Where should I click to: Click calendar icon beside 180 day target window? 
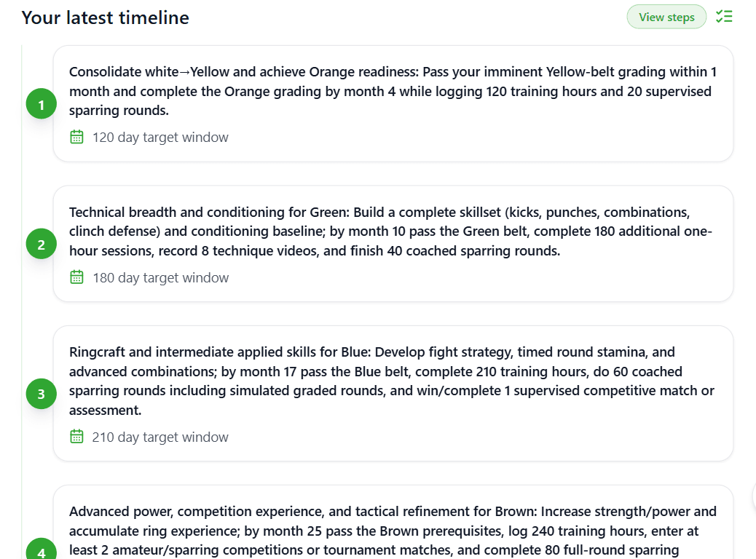(x=76, y=277)
